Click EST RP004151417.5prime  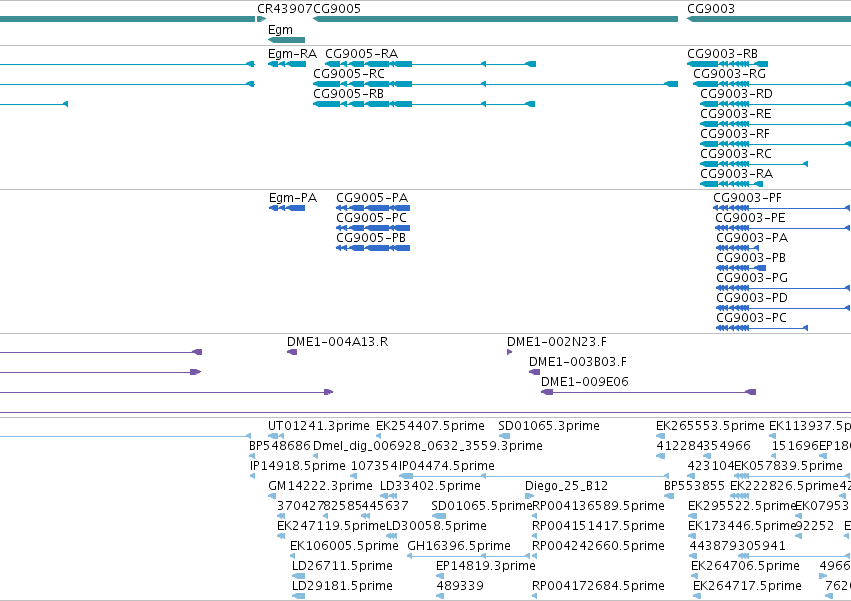(535, 536)
